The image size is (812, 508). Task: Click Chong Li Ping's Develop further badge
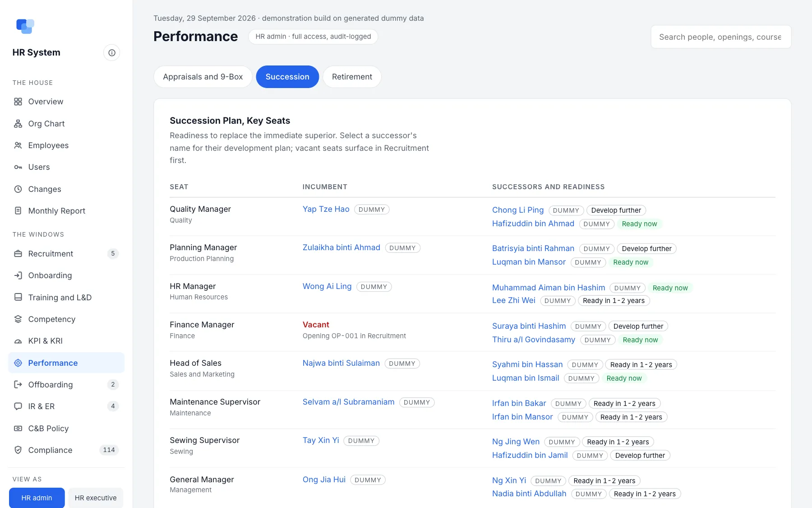pyautogui.click(x=616, y=210)
